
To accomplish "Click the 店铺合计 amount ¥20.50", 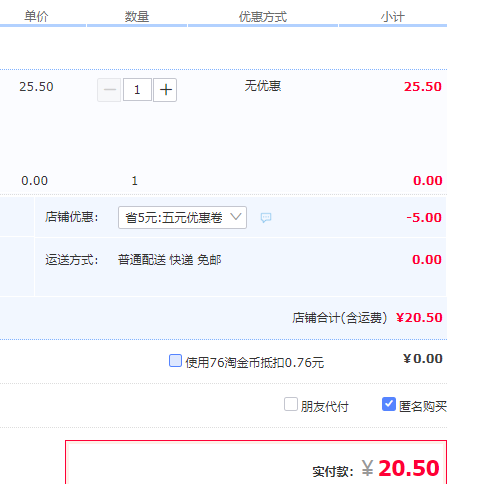I will click(x=419, y=318).
